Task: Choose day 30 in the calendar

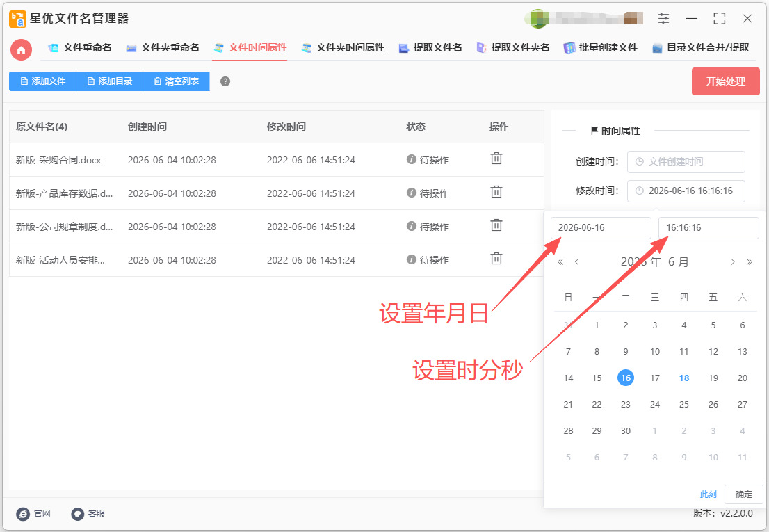Action: point(625,431)
